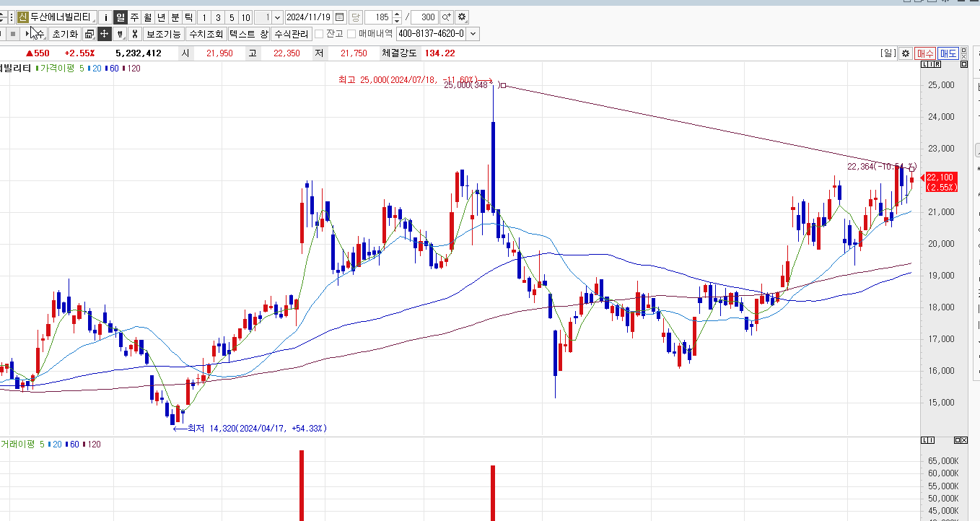Viewport: 980px width, 521px height.
Task: Switch chart to weekly 주 period
Action: (x=134, y=17)
